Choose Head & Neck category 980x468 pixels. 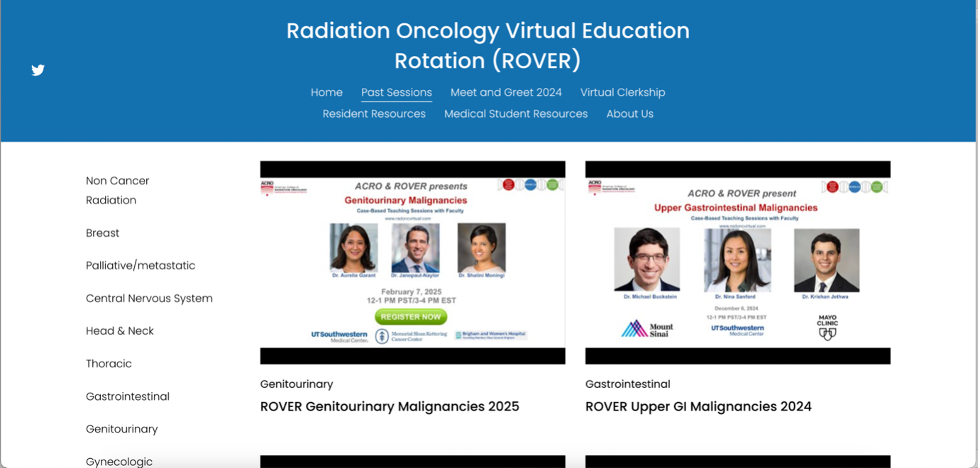pos(120,331)
